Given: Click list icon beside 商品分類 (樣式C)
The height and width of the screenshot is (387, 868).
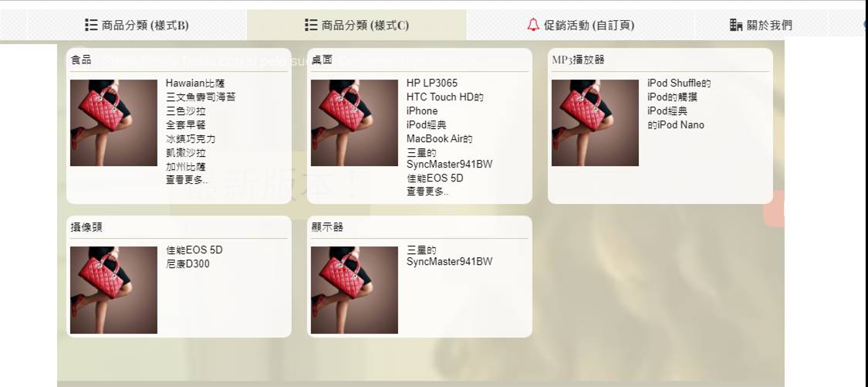Looking at the screenshot, I should coord(311,25).
